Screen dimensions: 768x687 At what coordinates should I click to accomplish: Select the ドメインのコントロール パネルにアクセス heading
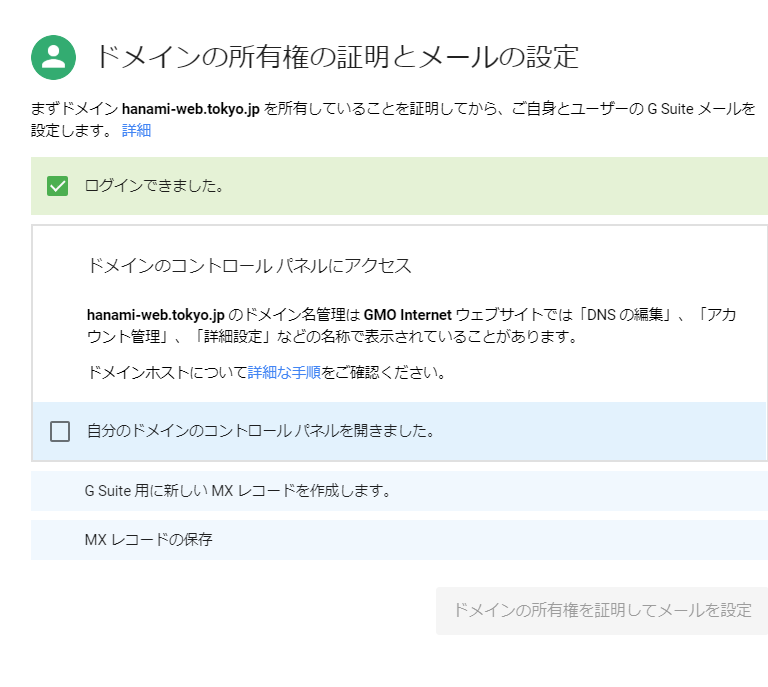tap(249, 266)
